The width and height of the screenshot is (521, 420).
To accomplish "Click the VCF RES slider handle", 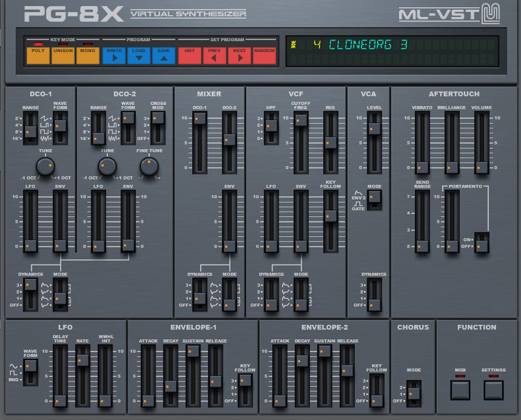I will [x=331, y=143].
